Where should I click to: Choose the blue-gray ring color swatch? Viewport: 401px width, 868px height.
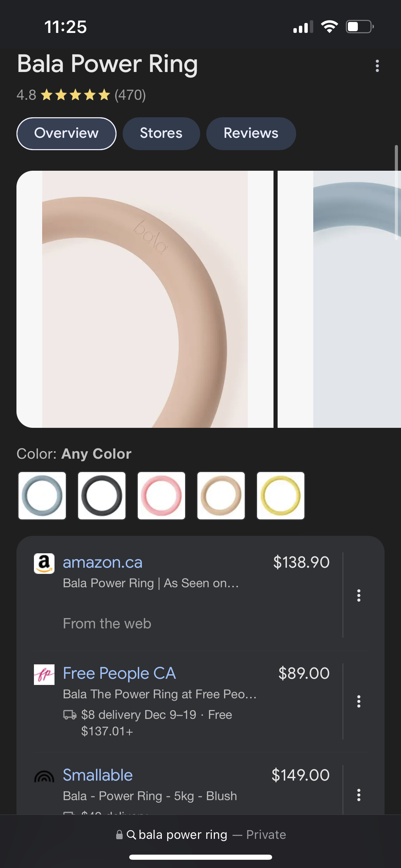tap(42, 496)
